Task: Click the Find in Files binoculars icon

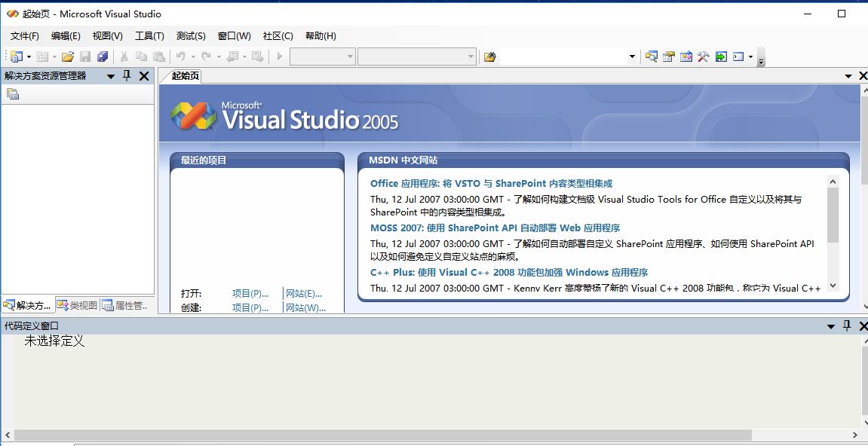Action: point(489,57)
